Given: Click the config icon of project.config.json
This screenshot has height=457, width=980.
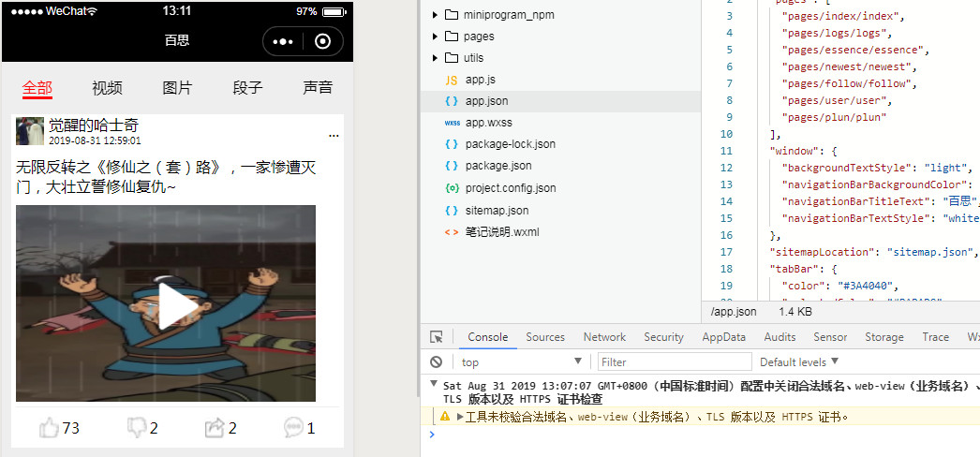Looking at the screenshot, I should click(x=452, y=188).
